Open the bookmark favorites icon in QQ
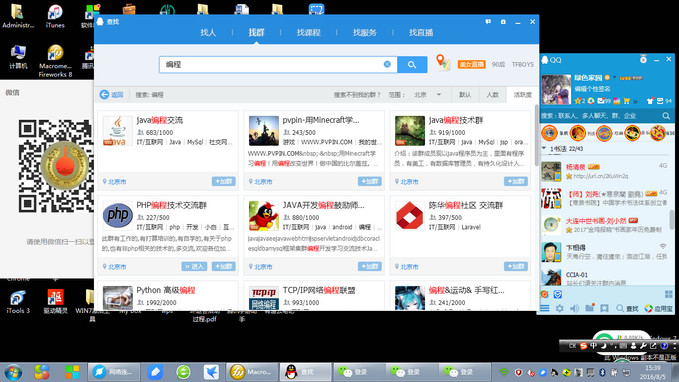679x382 pixels. coord(605,308)
